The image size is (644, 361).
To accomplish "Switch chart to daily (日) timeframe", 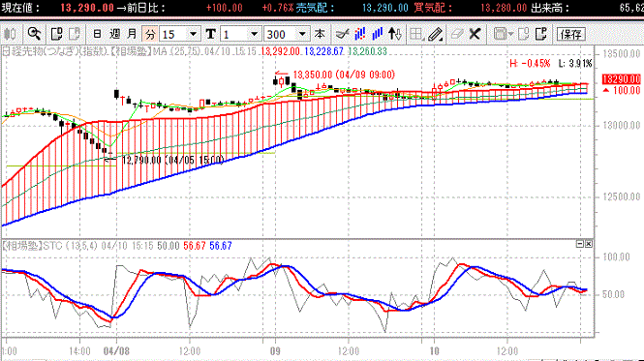I will tap(97, 34).
